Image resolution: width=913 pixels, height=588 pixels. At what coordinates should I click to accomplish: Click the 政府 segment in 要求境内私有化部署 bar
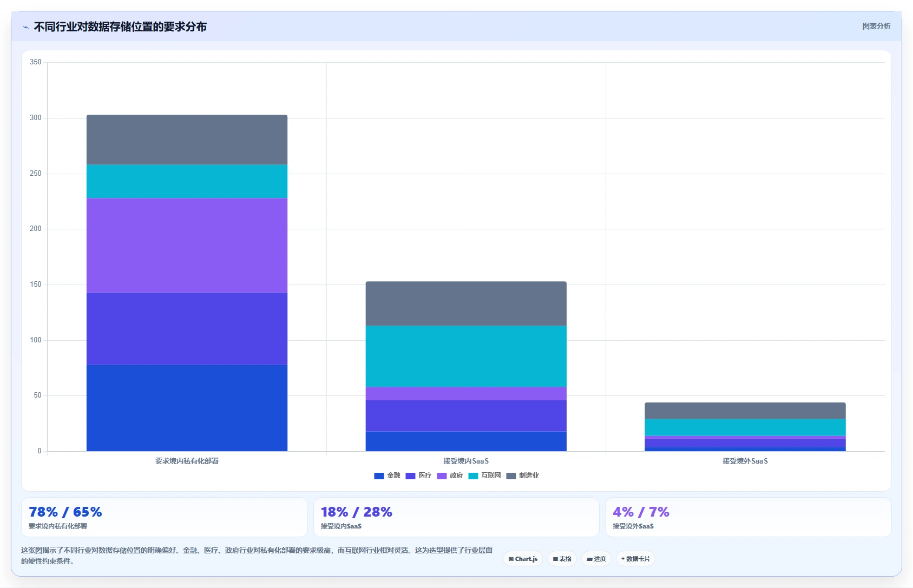187,246
